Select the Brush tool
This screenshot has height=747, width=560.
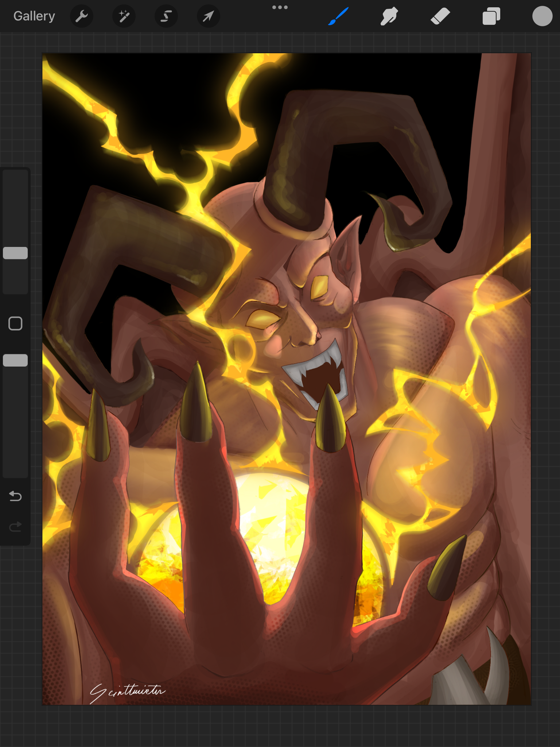[338, 16]
